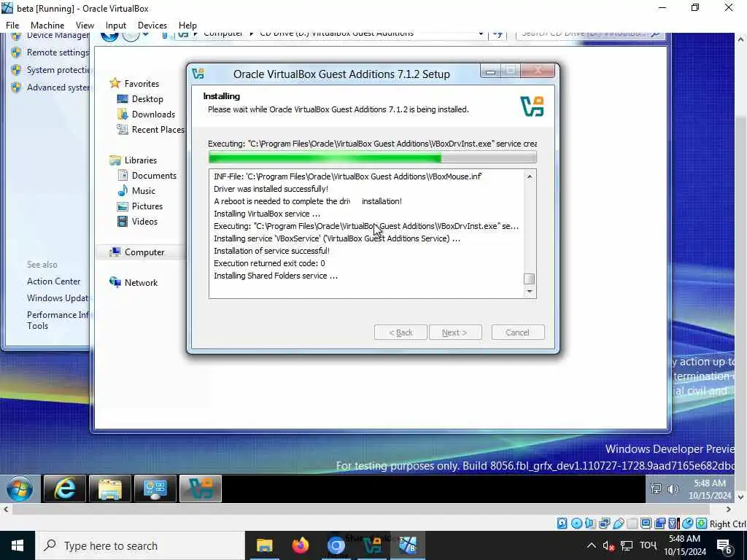Show hidden host tray icons chevron

tap(591, 545)
